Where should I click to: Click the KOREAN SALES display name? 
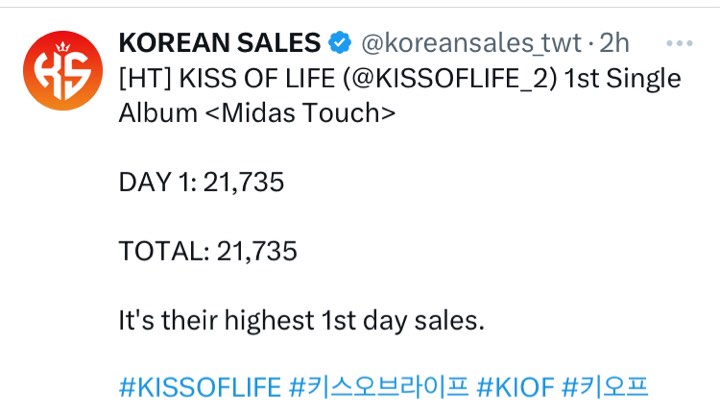219,43
